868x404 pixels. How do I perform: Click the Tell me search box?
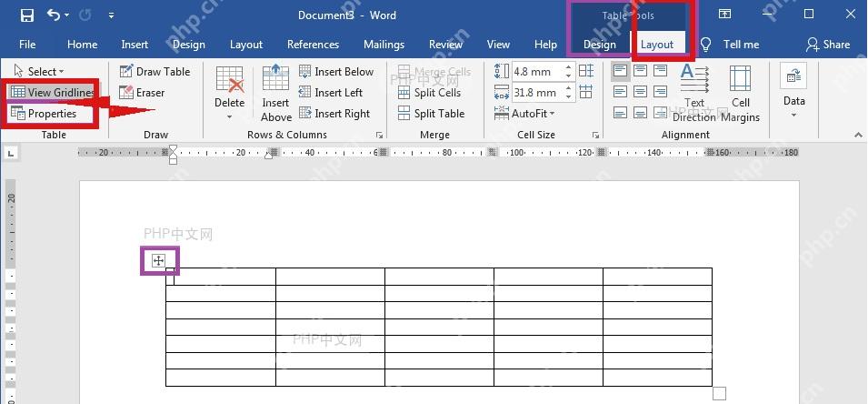730,45
